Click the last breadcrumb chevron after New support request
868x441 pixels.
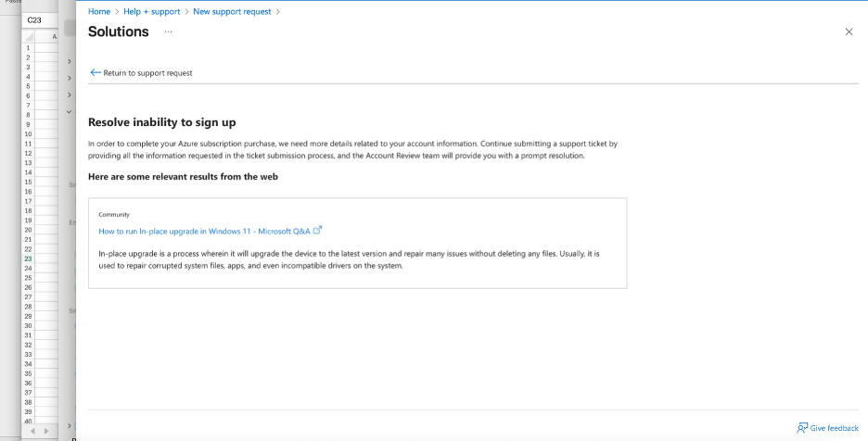[x=278, y=12]
